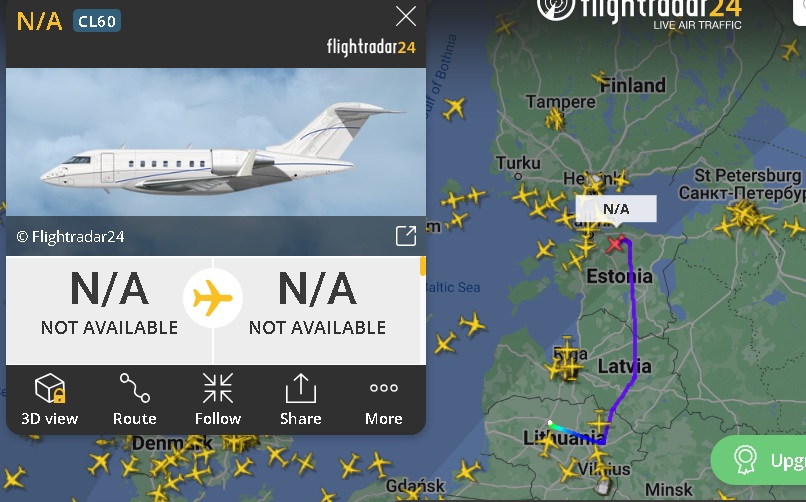Close the flight details panel
The width and height of the screenshot is (806, 502).
(406, 16)
